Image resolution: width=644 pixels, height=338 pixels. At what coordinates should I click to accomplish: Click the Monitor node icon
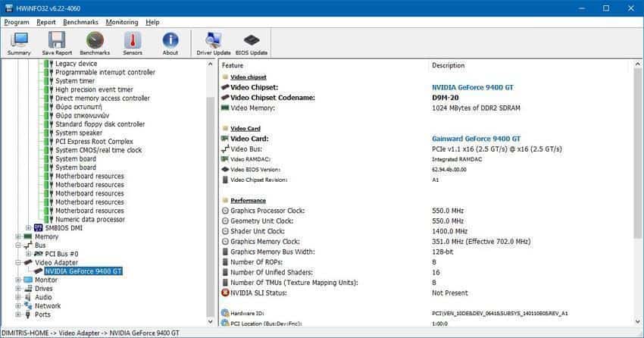click(28, 280)
